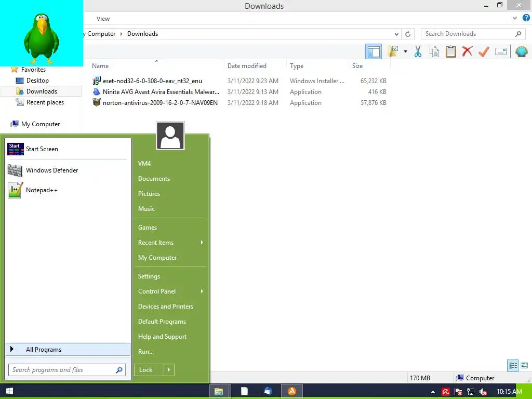
Task: Click the network tray icon
Action: [471, 392]
